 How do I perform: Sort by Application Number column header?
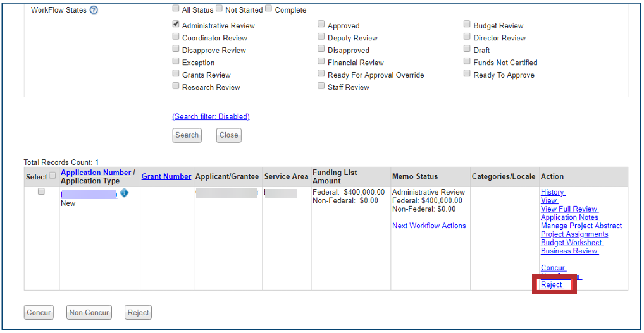pos(96,173)
